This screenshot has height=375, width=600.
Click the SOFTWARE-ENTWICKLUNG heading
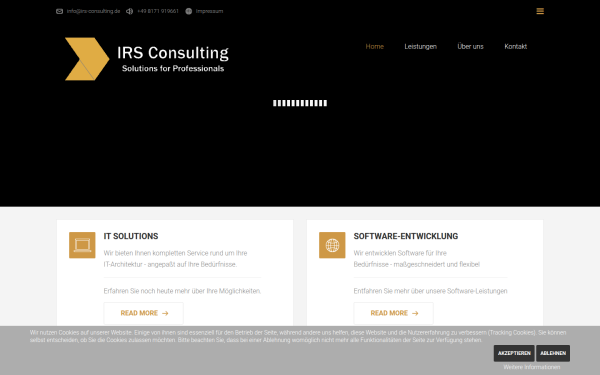click(x=406, y=236)
